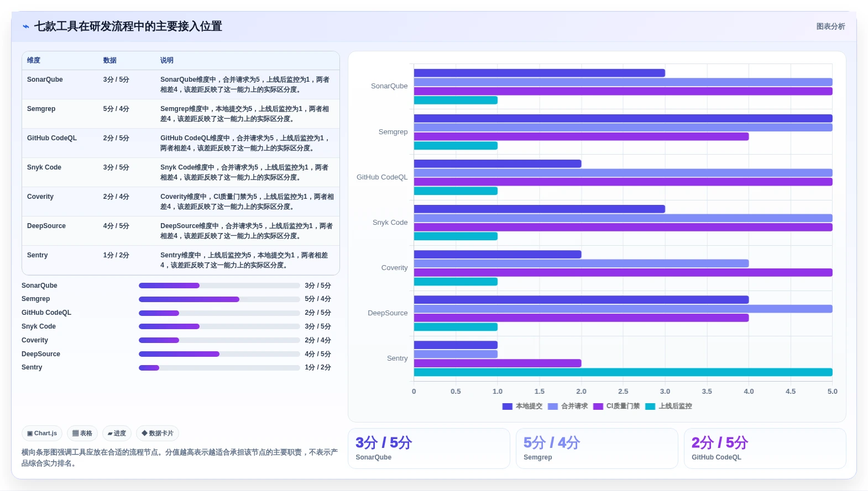The height and width of the screenshot is (491, 868).
Task: Click the DeepSource progress bar
Action: pyautogui.click(x=219, y=354)
